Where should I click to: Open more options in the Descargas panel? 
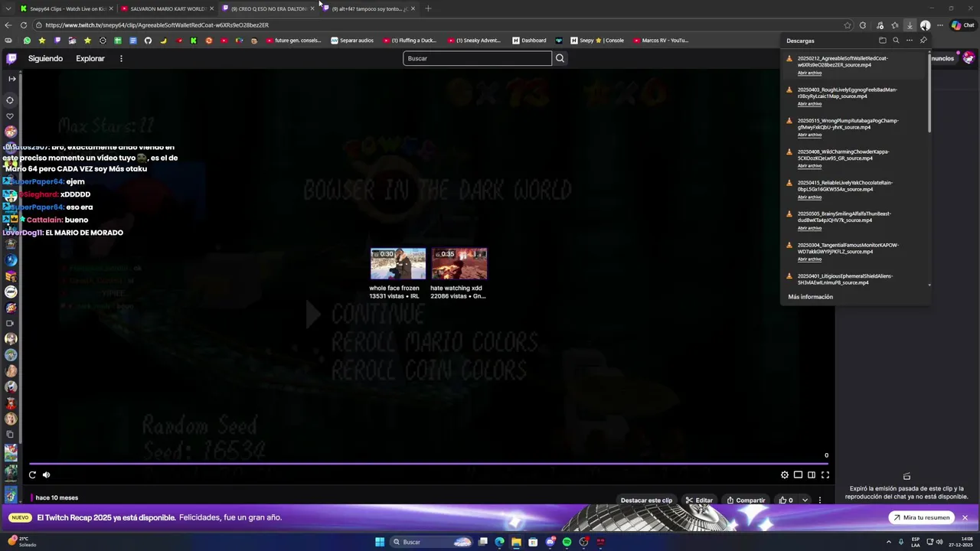click(910, 41)
